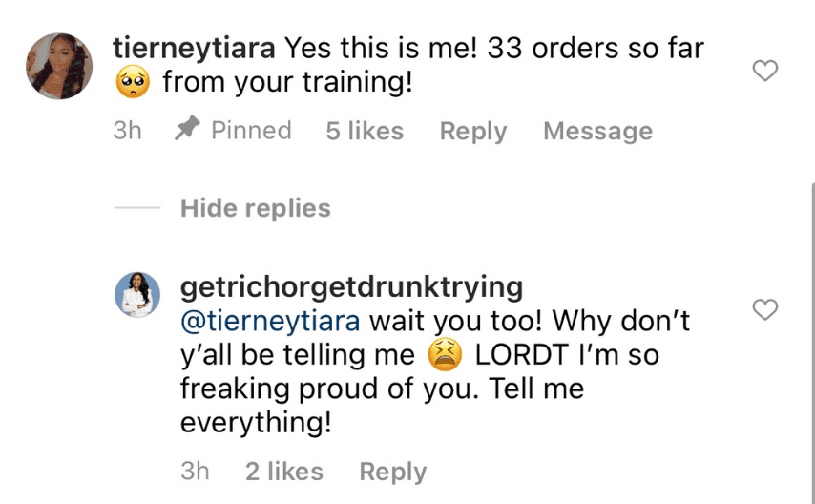Click the horizontal line before Hide replies
This screenshot has width=815, height=504.
pos(136,208)
